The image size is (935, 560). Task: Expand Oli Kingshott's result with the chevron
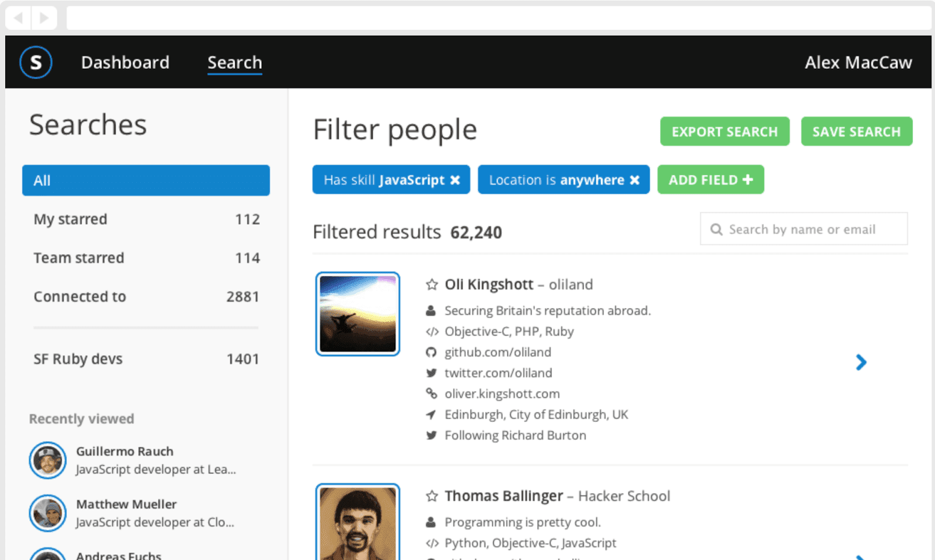pyautogui.click(x=861, y=363)
